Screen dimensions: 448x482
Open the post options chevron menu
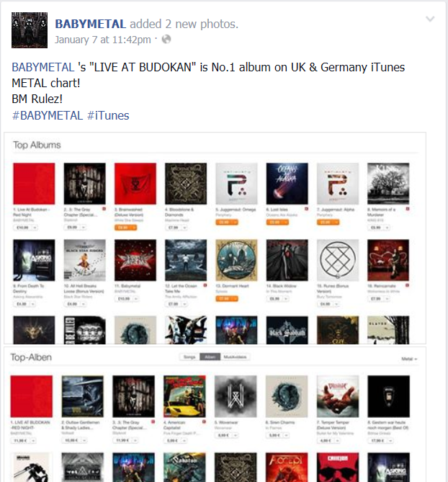click(430, 19)
